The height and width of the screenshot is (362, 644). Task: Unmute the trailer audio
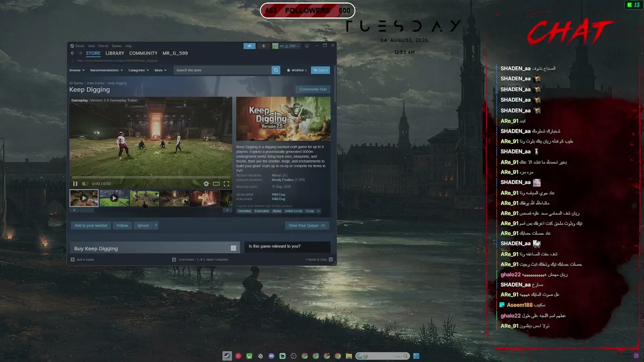click(x=85, y=184)
